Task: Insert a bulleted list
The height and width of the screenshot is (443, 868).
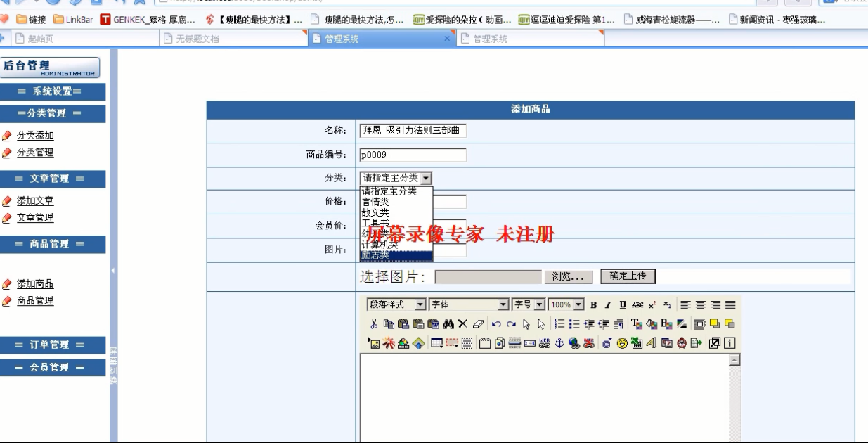Action: point(574,324)
